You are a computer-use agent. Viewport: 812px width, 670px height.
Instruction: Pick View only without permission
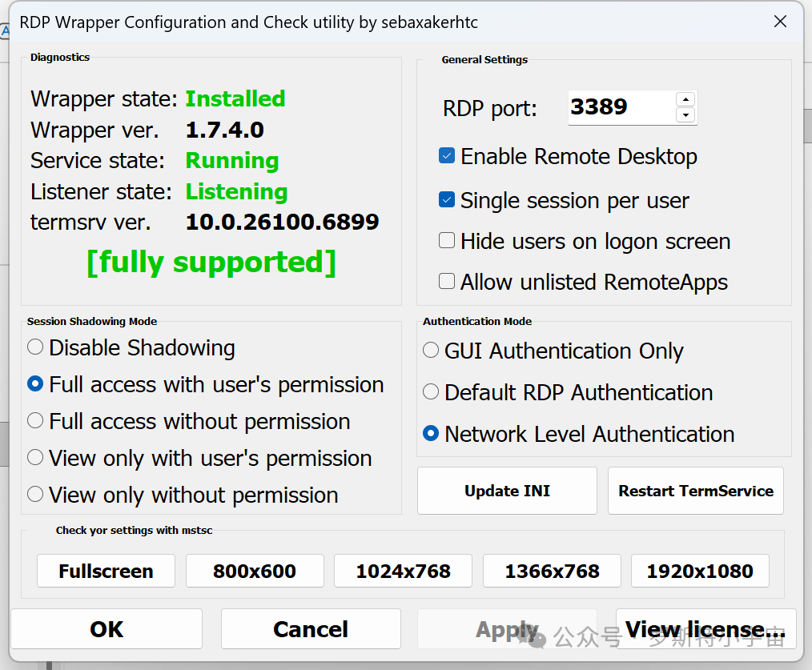[x=35, y=495]
